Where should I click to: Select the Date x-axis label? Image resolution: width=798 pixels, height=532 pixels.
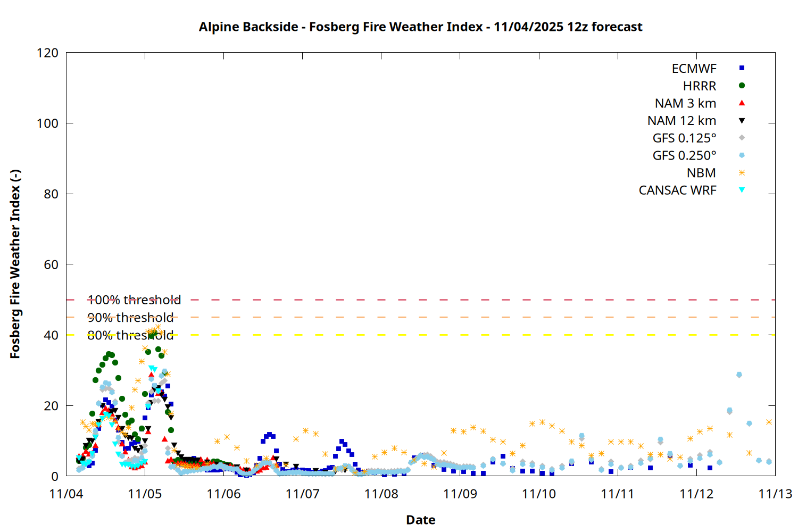(420, 520)
